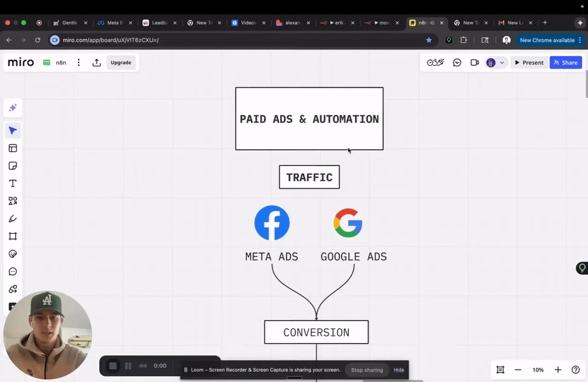Switch to the Meta B browser tab
Image resolution: width=588 pixels, height=382 pixels.
point(115,23)
